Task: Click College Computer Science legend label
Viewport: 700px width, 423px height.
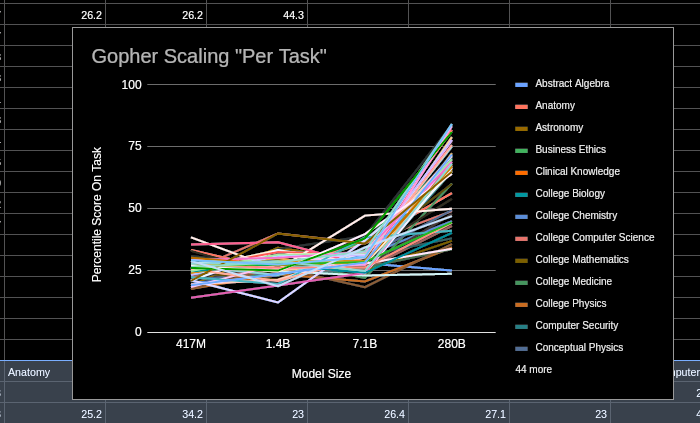Action: coord(594,238)
